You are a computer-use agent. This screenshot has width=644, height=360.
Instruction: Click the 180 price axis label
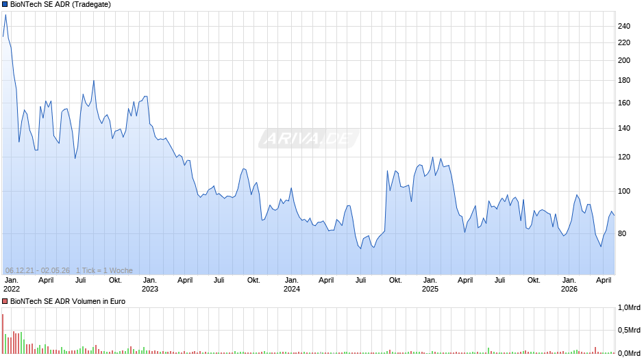(x=624, y=81)
